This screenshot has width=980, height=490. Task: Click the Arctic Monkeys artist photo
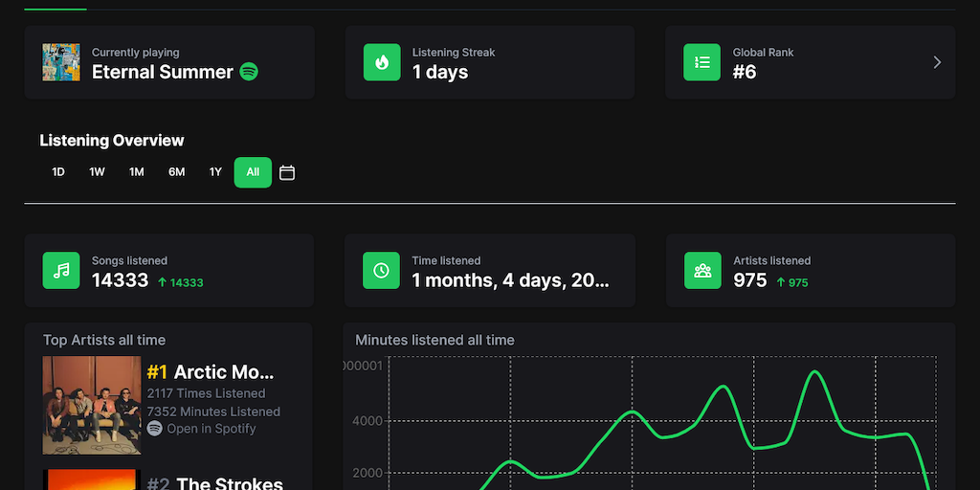pos(92,405)
